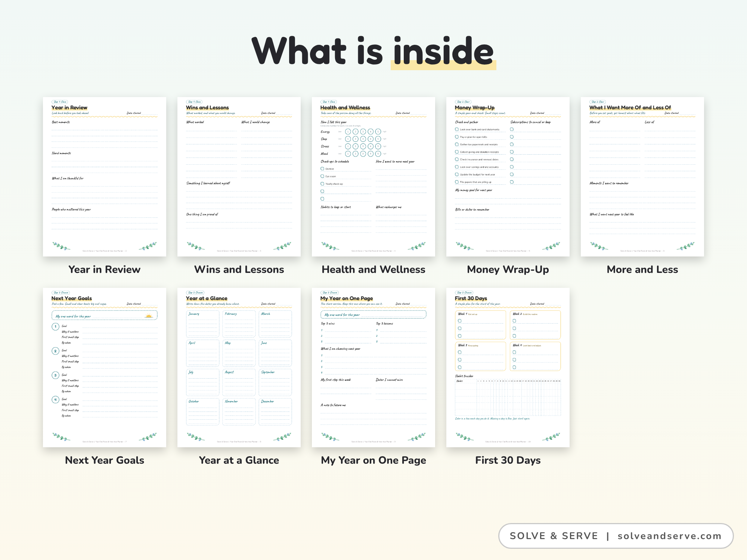Click the 'Next Year Goals' caption below thumbnail
This screenshot has height=560, width=747.
tap(105, 460)
